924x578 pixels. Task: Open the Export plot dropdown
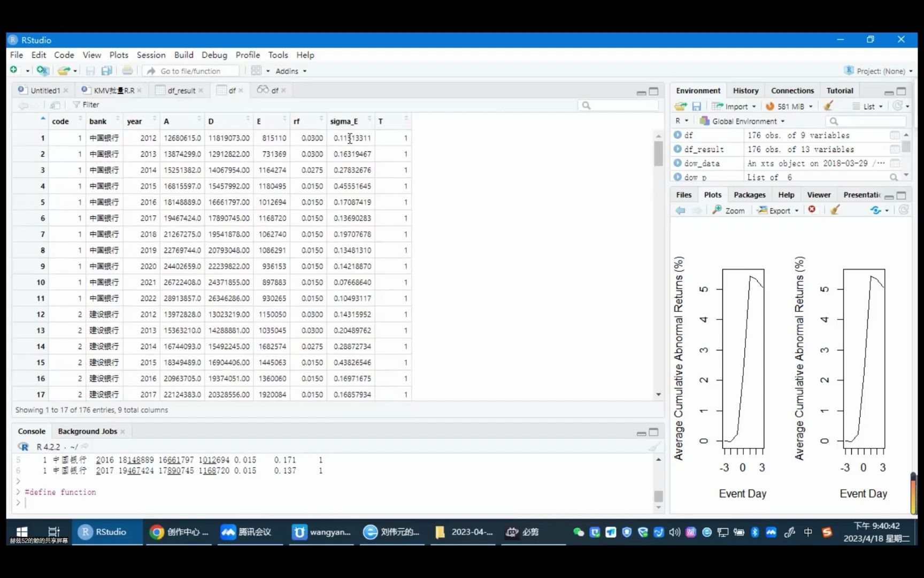(x=779, y=210)
